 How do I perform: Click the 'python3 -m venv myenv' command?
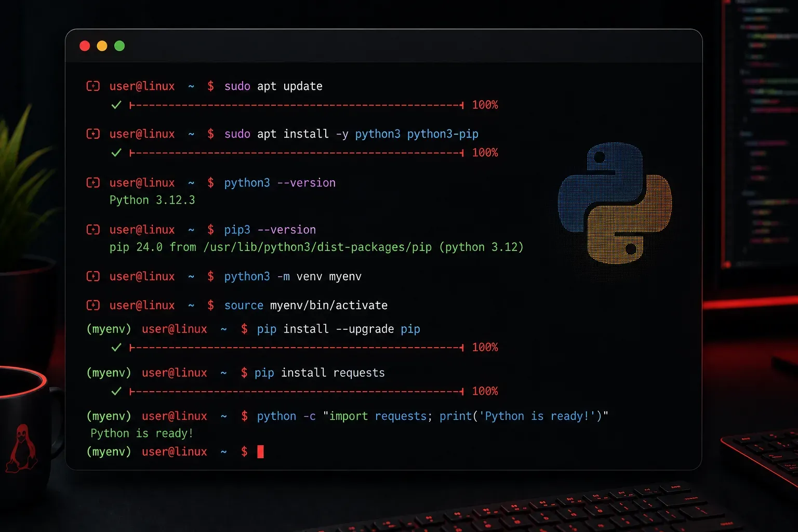coord(292,276)
